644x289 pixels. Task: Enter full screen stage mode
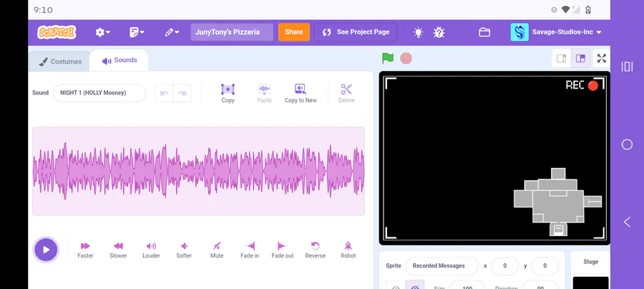tap(601, 58)
